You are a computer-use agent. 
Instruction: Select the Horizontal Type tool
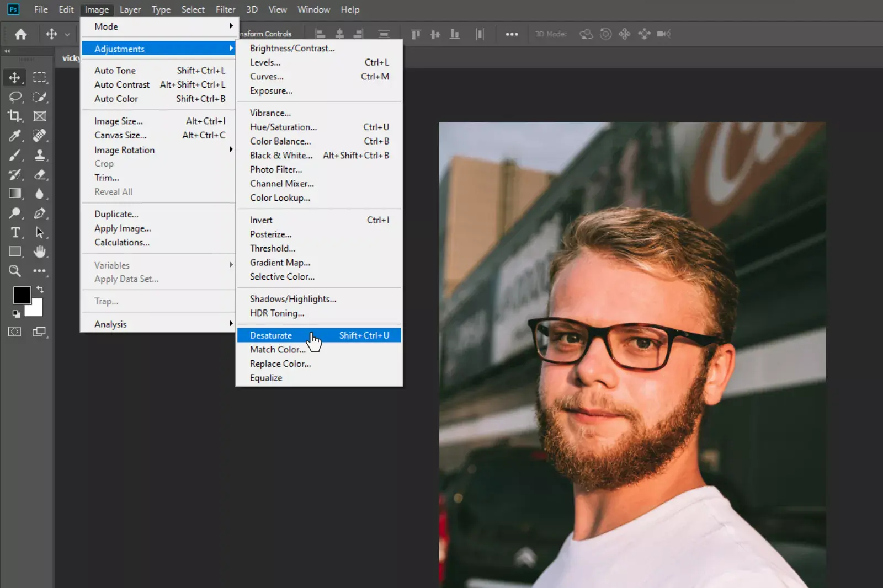point(15,232)
